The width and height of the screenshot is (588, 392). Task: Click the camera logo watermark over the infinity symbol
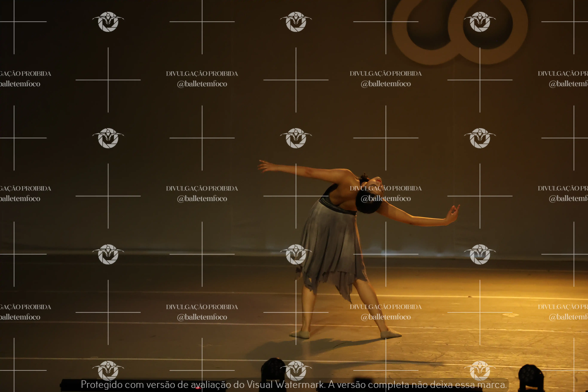click(480, 22)
